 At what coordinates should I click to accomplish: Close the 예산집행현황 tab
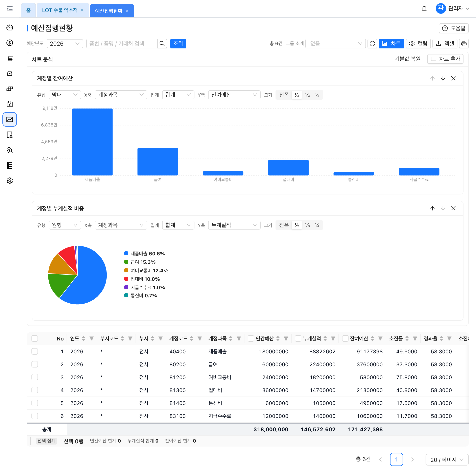[127, 11]
